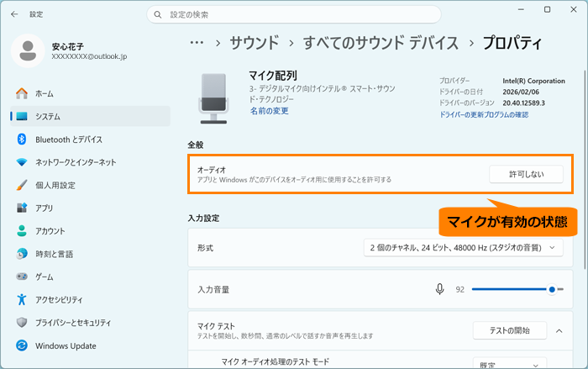Adjust the 入力音量 slider
Screen dimensions: 588x369
[x=517, y=289]
